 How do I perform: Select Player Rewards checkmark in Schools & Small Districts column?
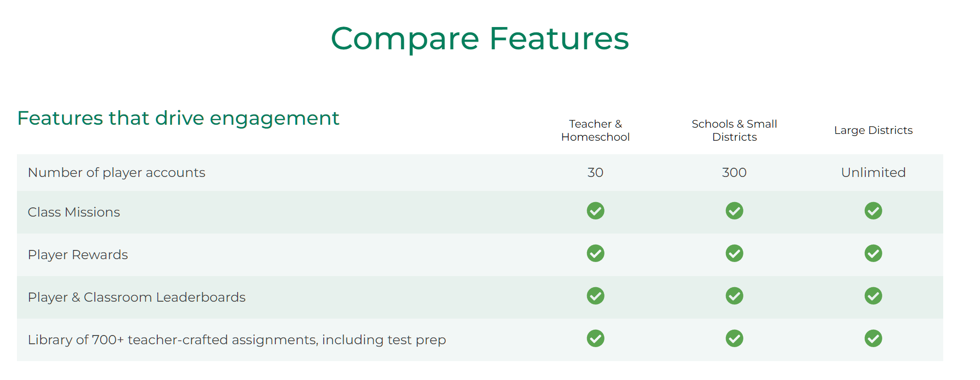tap(734, 253)
